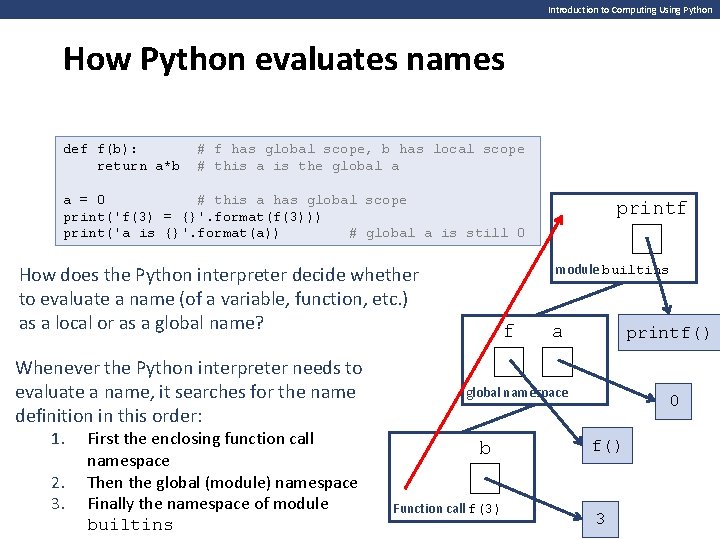Click the 'b' name in the function call box
The image size is (720, 540).
click(485, 448)
